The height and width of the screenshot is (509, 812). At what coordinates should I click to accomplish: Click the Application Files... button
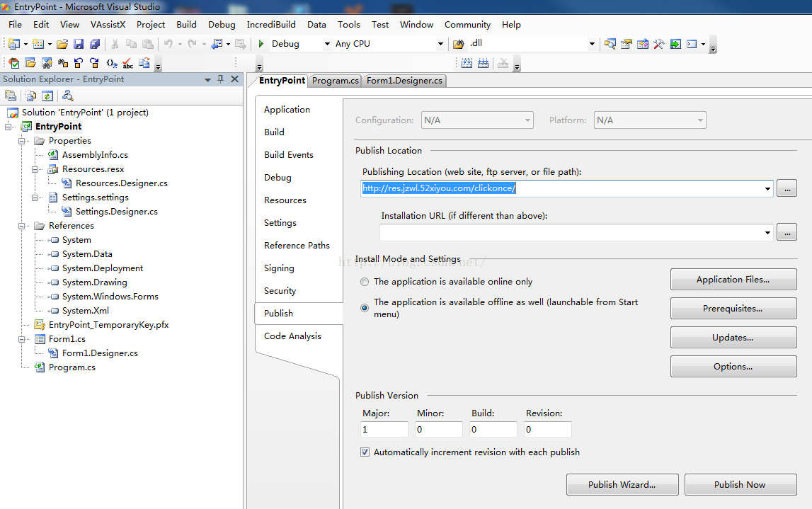733,280
